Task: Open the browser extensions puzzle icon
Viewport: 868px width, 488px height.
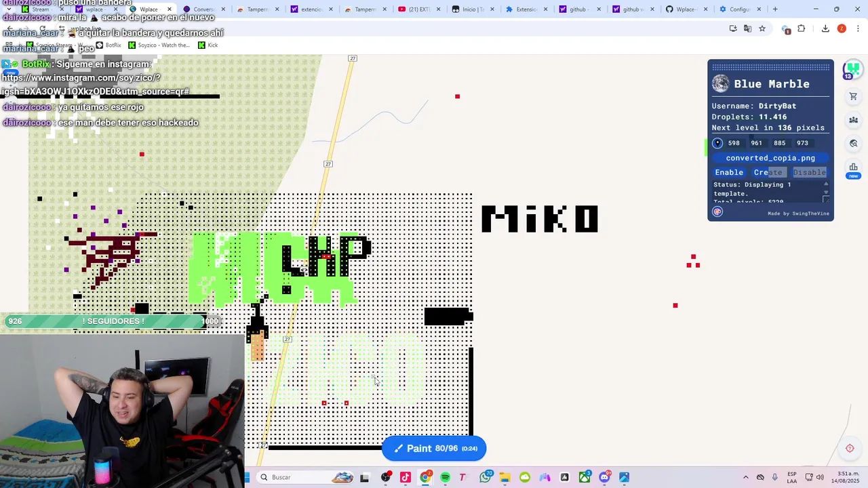Action: (x=802, y=28)
